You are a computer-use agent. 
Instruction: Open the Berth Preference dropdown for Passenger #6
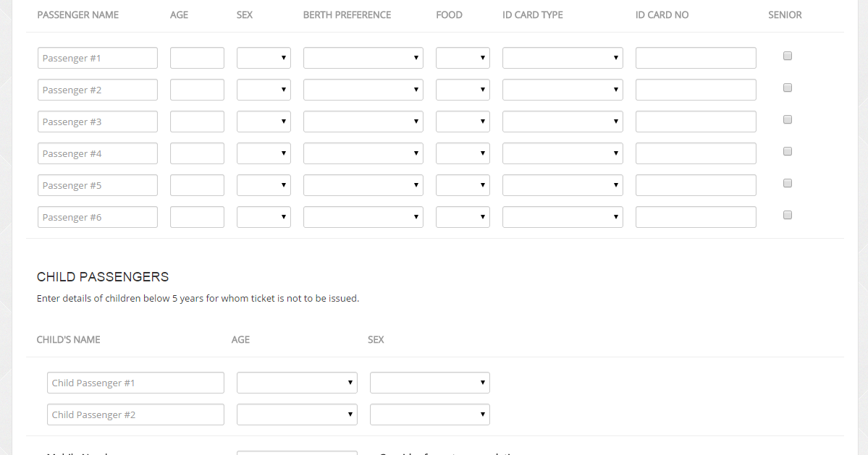click(363, 216)
